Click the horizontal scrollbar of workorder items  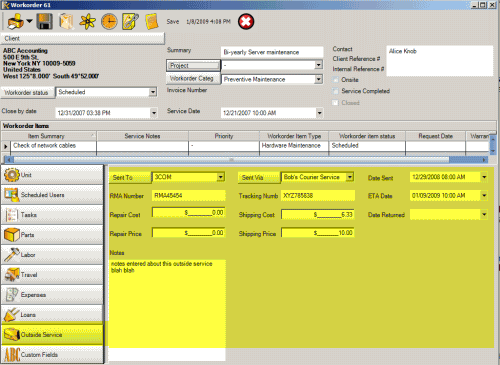[x=247, y=160]
